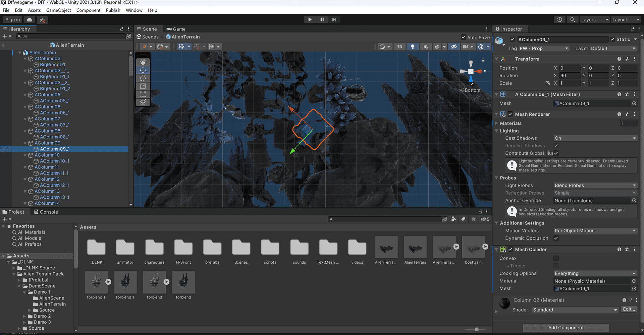The image size is (644, 335).
Task: Toggle the Static checkbox
Action: coord(612,40)
